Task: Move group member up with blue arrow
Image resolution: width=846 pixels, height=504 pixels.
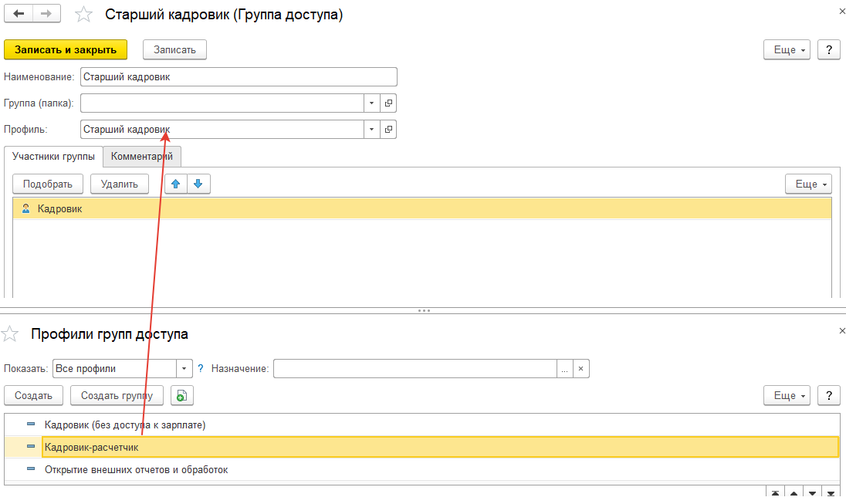Action: 176,184
